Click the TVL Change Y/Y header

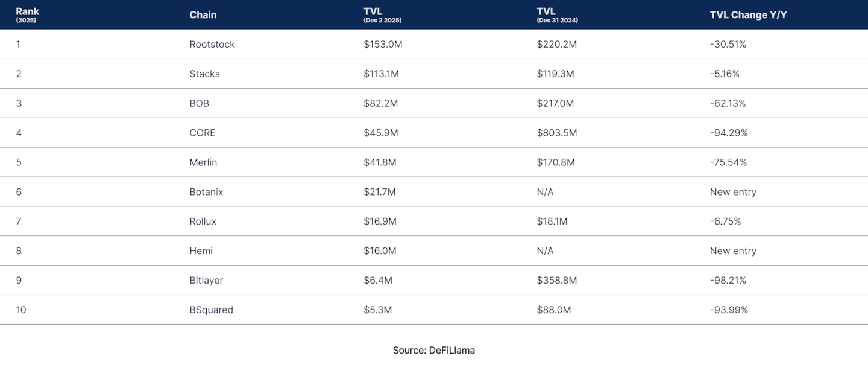click(x=748, y=15)
